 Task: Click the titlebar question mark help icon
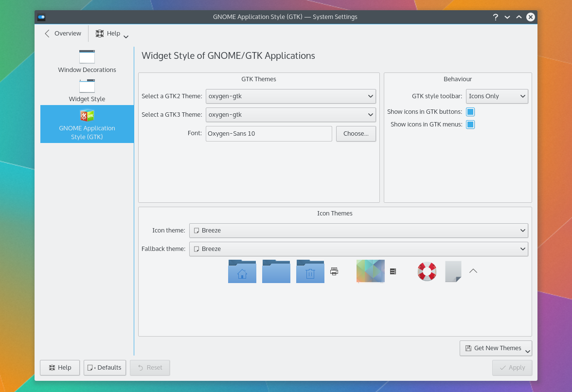click(x=495, y=17)
